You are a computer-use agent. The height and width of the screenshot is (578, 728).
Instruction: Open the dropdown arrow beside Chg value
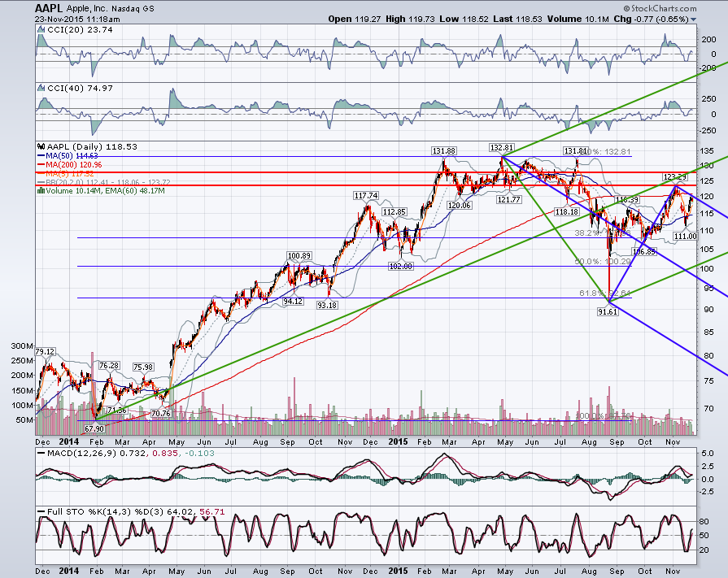coord(693,20)
